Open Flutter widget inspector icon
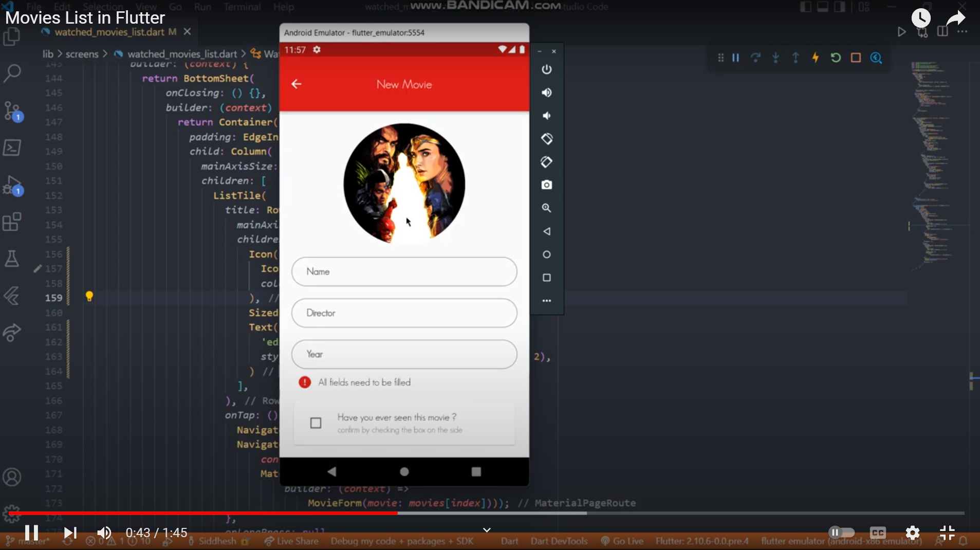The image size is (980, 550). (876, 58)
